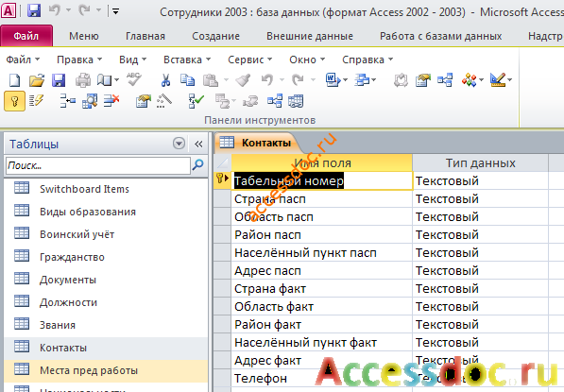Click the data type cell of Адрес пасп
Image resolution: width=564 pixels, height=392 pixels.
pos(481,271)
